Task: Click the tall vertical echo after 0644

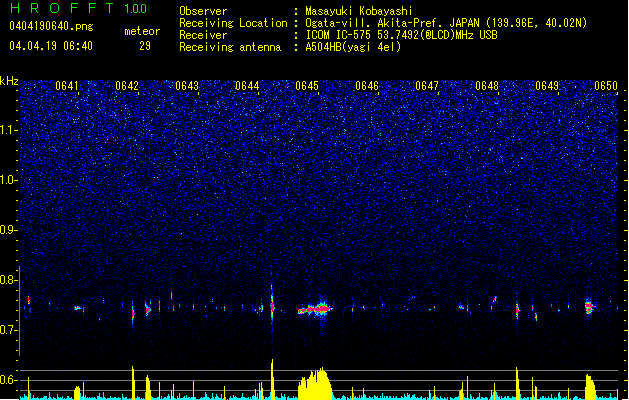Action: point(272,303)
